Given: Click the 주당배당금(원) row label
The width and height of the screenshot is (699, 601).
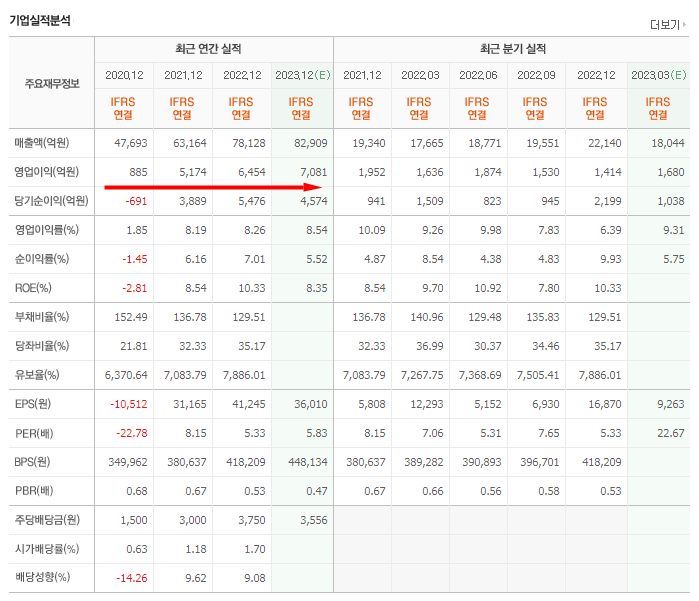Looking at the screenshot, I should pyautogui.click(x=47, y=520).
